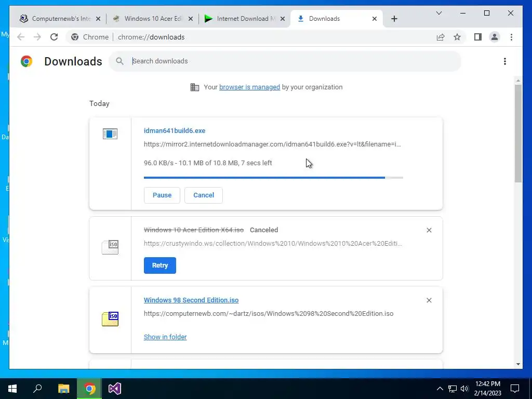Click the Chrome site info chip
This screenshot has height=399, width=532.
coord(91,37)
